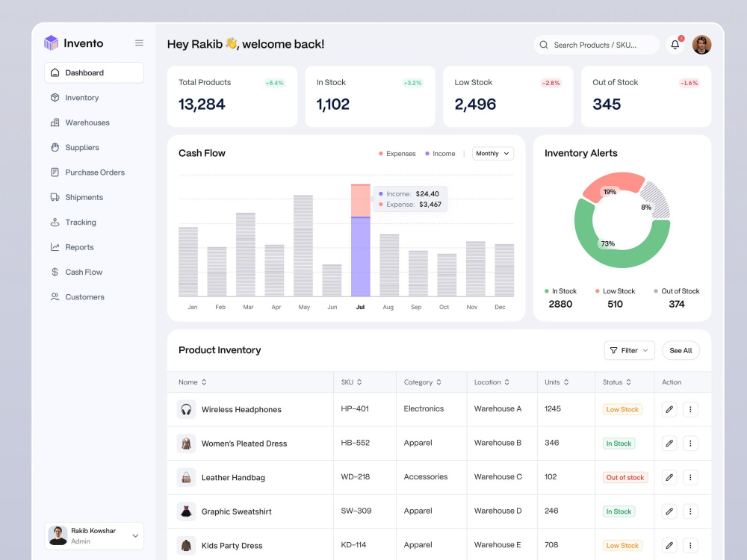Click Leather Handbag product thumbnail

pyautogui.click(x=186, y=478)
